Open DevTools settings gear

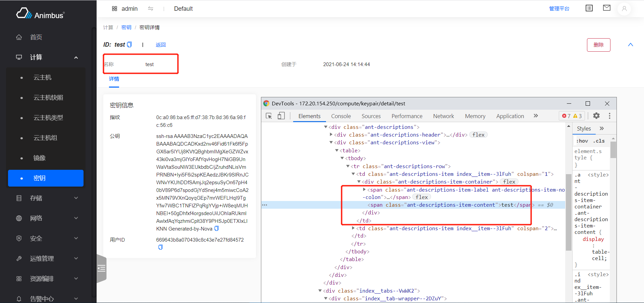(x=596, y=116)
